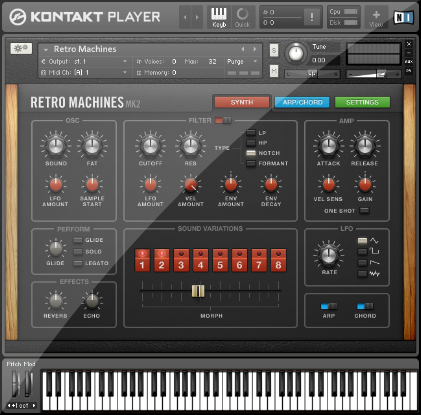Select the LP filter type
The width and height of the screenshot is (421, 415).
tap(251, 133)
